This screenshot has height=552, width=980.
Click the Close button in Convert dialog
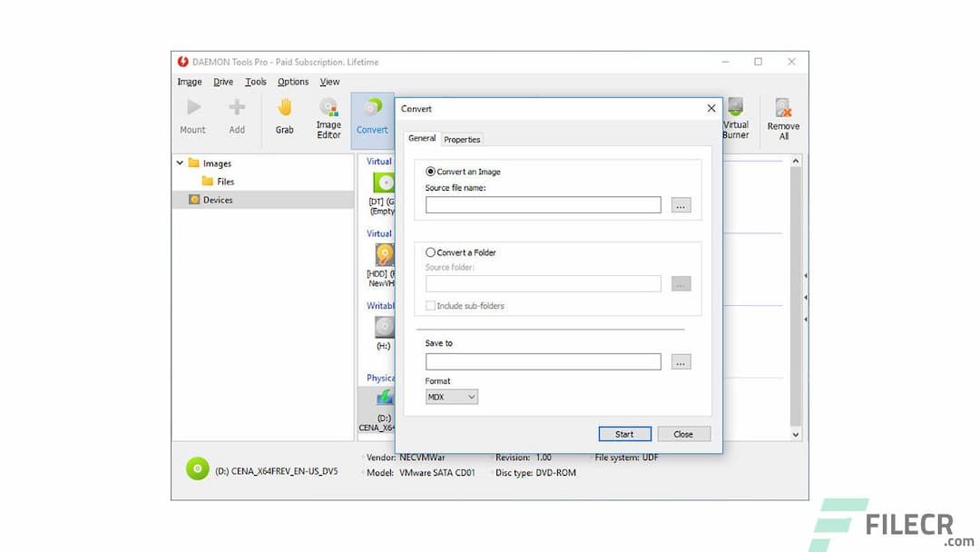pyautogui.click(x=683, y=433)
